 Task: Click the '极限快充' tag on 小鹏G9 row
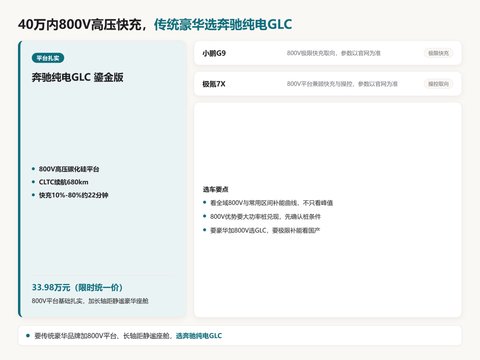point(438,53)
